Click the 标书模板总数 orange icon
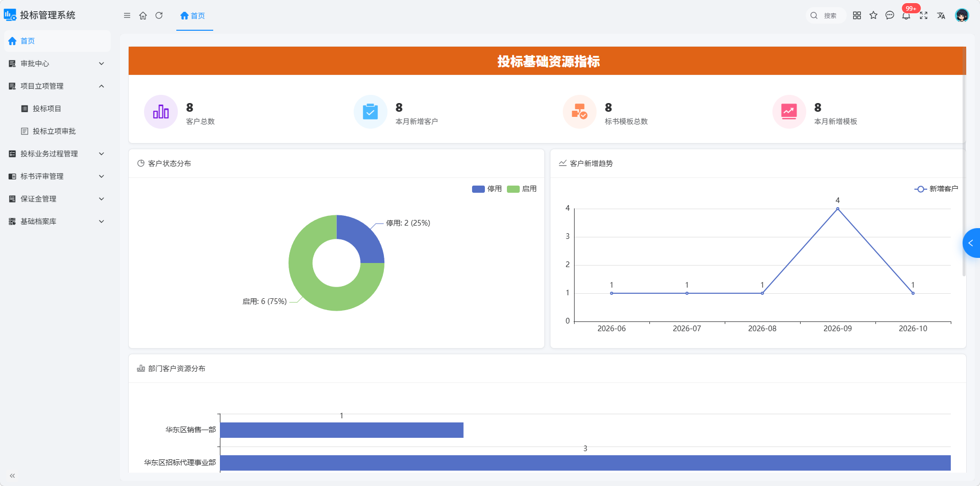This screenshot has height=486, width=980. pos(580,112)
